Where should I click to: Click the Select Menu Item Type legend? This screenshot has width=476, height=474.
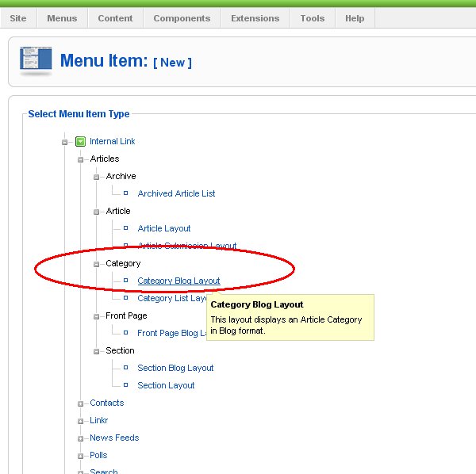click(x=79, y=114)
